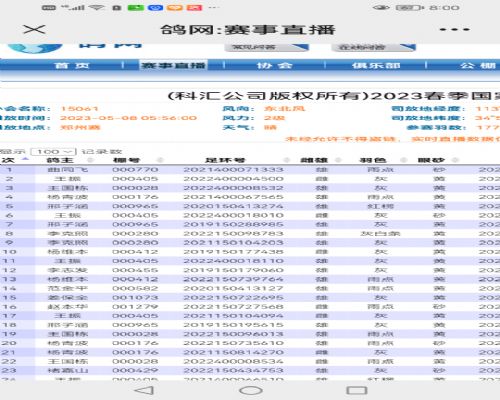This screenshot has height=400, width=500.
Task: Open the three-dot more options menu
Action: 454,30
